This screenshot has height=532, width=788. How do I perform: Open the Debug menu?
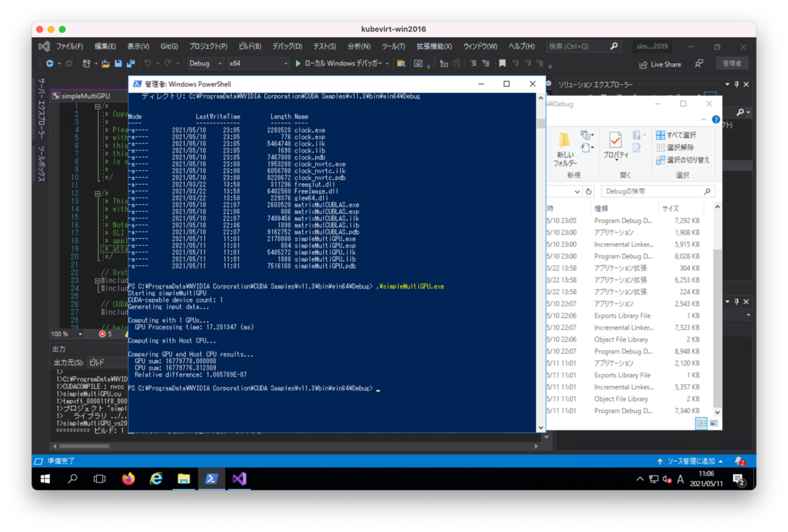[x=287, y=47]
